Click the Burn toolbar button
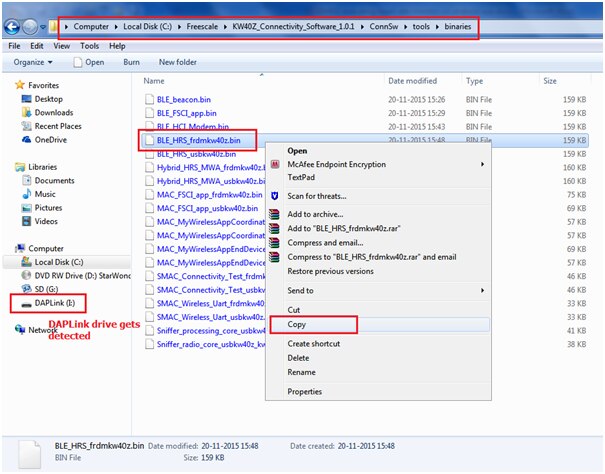The width and height of the screenshot is (605, 474). point(131,62)
